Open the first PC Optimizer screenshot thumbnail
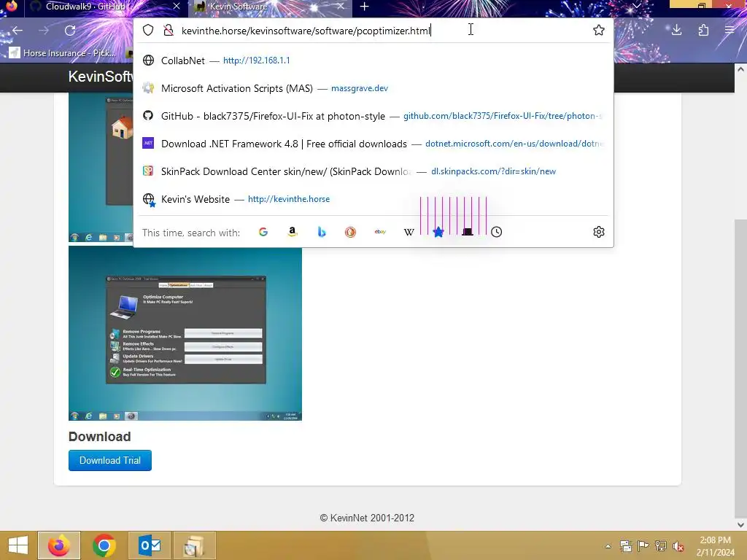Viewport: 747px width, 560px height. pos(101,167)
